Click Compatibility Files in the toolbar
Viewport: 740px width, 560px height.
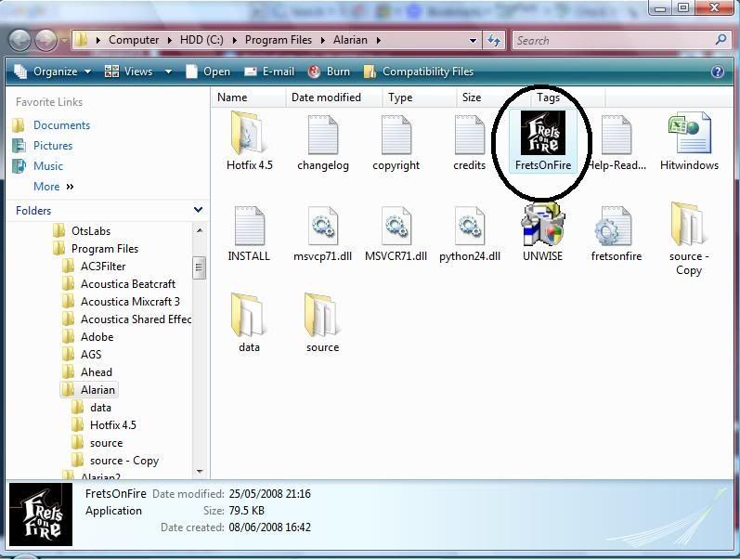click(419, 72)
